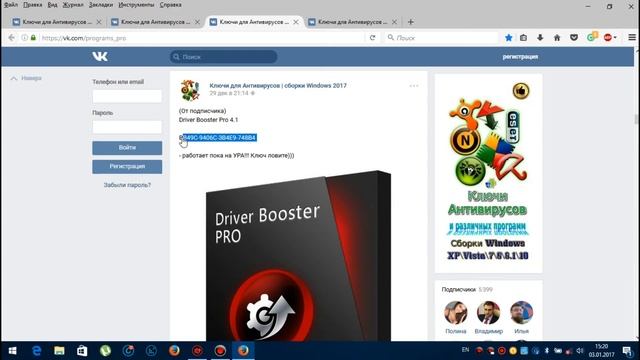
Task: Open the Правка menu
Action: click(x=32, y=5)
